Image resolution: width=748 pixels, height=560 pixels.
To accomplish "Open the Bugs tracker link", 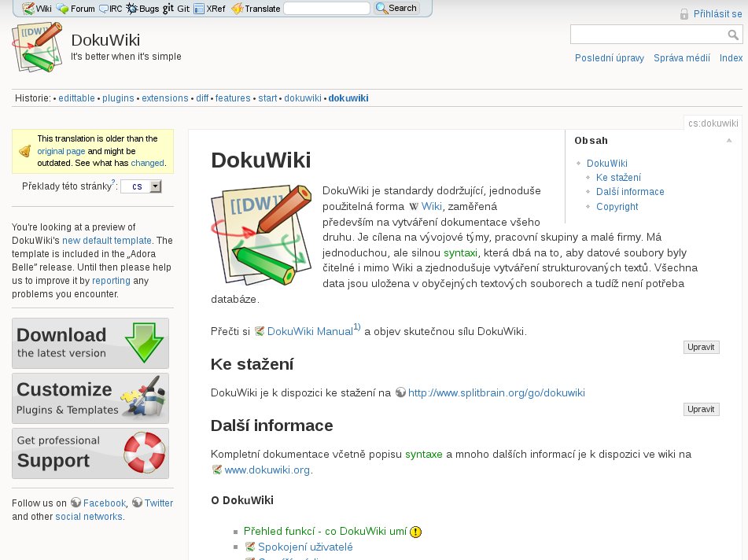I will [142, 9].
